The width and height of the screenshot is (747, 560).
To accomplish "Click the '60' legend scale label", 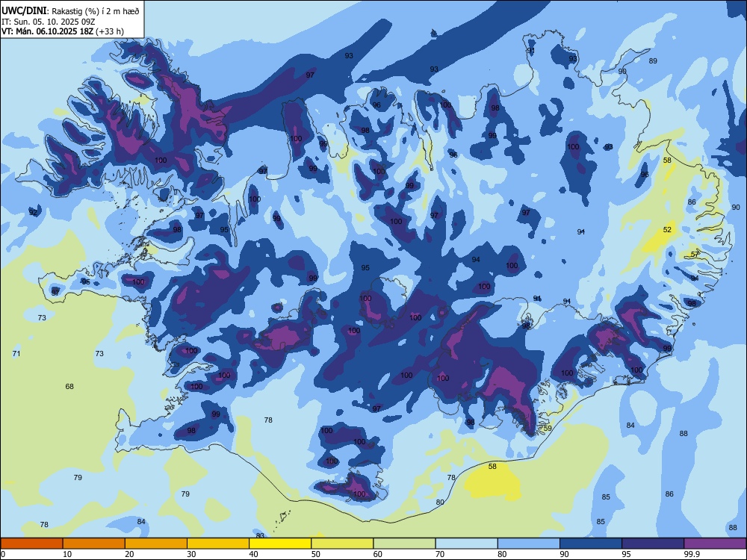I will [378, 554].
